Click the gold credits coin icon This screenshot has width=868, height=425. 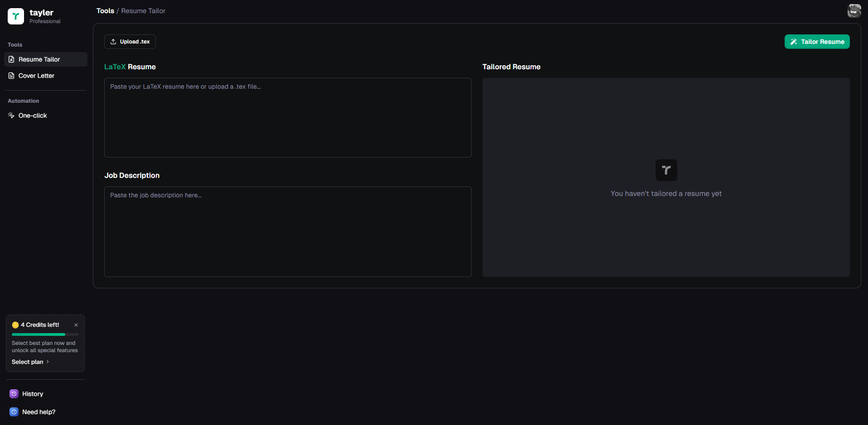pyautogui.click(x=15, y=325)
